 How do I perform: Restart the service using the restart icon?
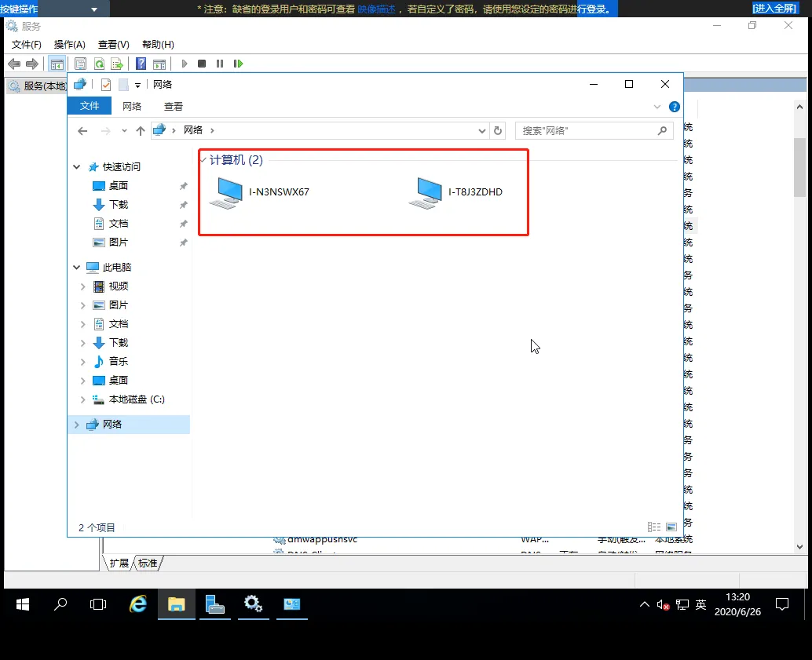pos(238,64)
